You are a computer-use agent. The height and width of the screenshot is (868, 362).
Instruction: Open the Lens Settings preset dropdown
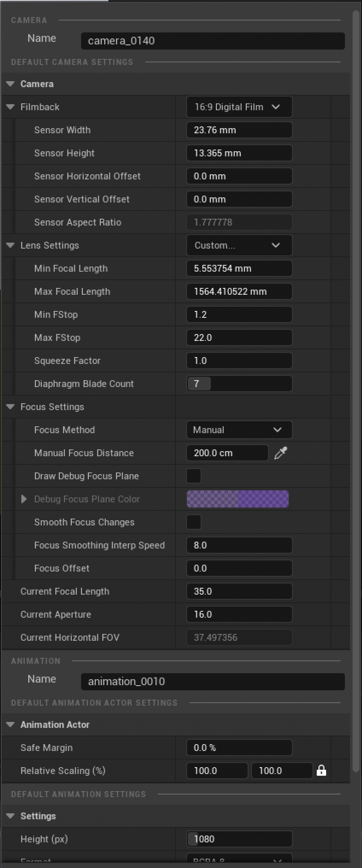point(239,245)
